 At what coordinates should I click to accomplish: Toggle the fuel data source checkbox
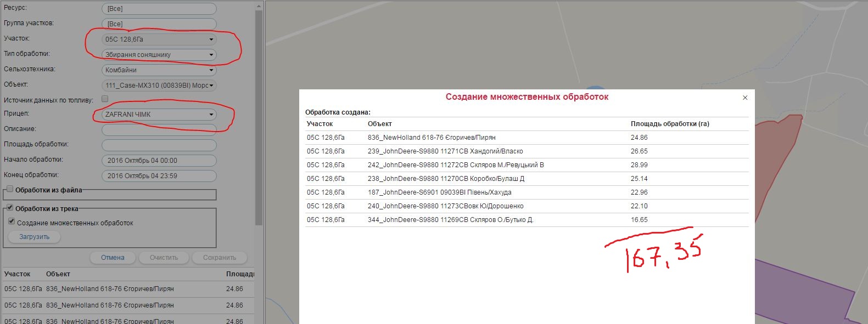pos(105,99)
